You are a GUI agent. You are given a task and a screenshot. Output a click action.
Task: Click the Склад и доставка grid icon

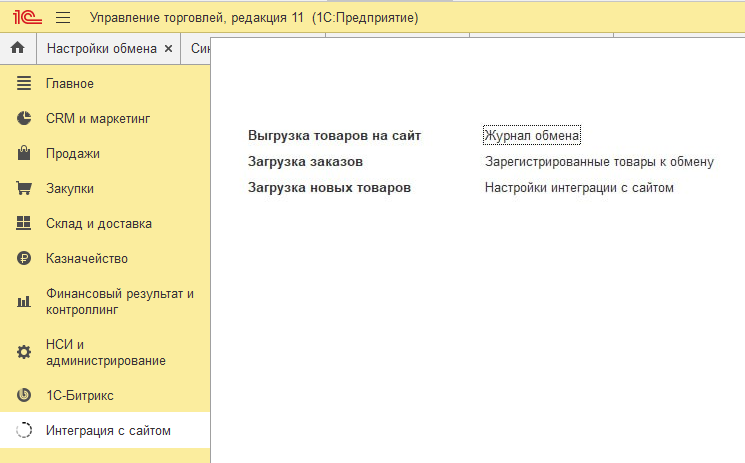(24, 223)
